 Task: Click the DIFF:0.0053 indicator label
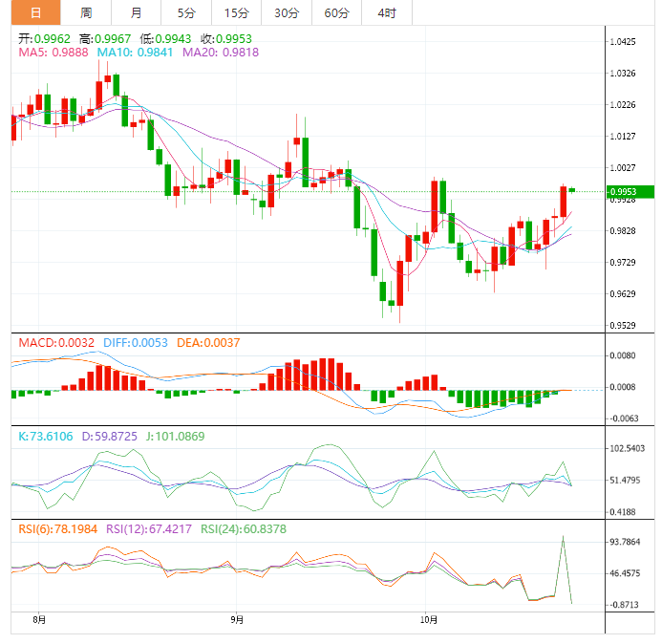[x=136, y=342]
